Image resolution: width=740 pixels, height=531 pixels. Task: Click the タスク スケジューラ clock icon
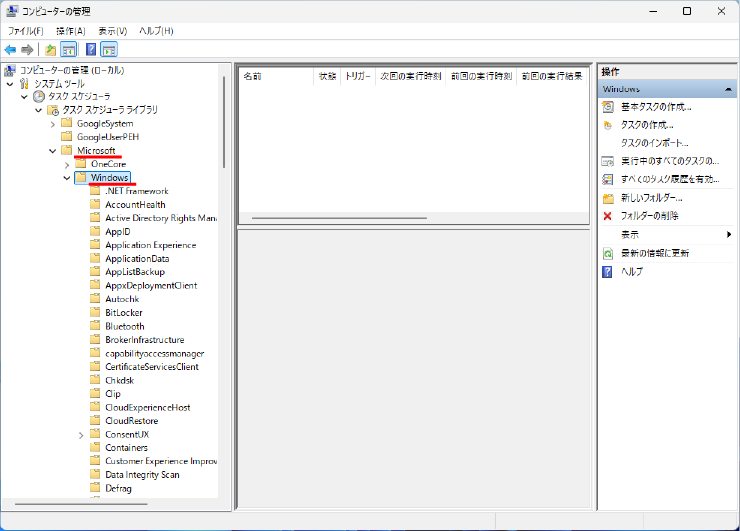[39, 97]
